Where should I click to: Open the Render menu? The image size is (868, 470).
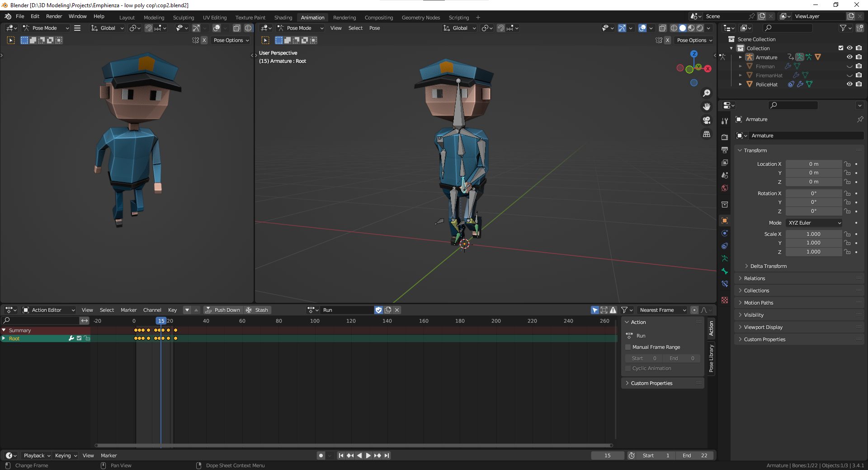tap(54, 16)
